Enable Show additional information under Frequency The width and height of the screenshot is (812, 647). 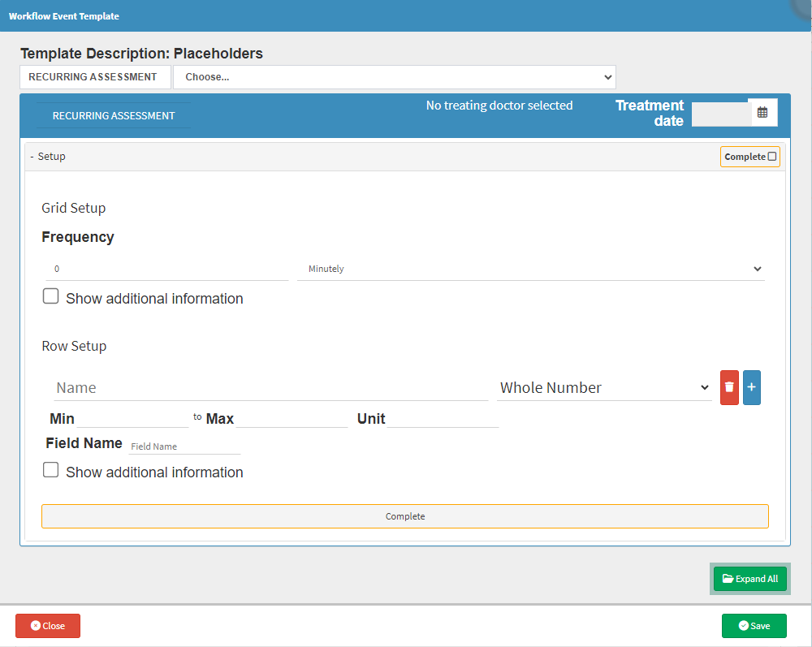point(51,297)
